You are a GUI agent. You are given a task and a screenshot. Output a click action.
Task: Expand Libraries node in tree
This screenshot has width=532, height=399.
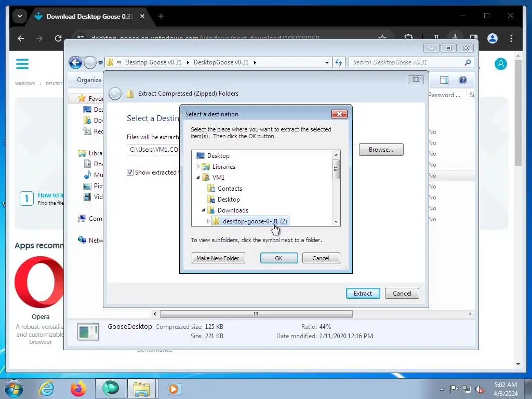point(198,167)
